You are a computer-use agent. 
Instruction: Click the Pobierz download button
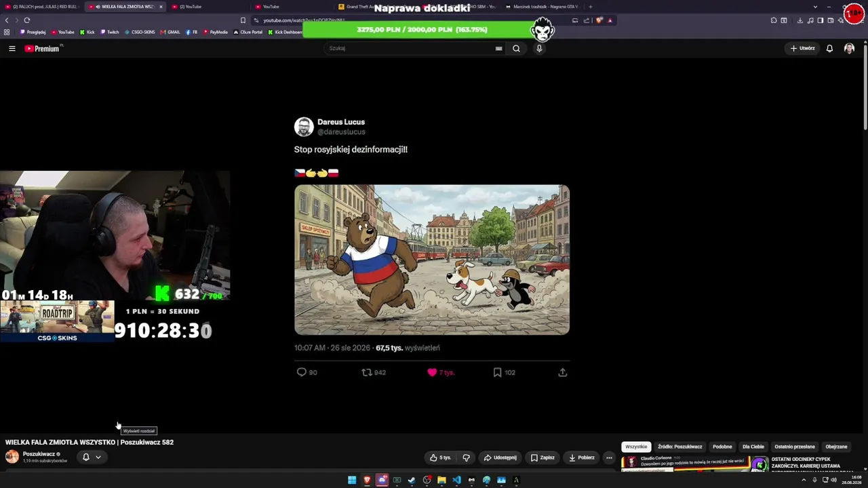pos(582,457)
